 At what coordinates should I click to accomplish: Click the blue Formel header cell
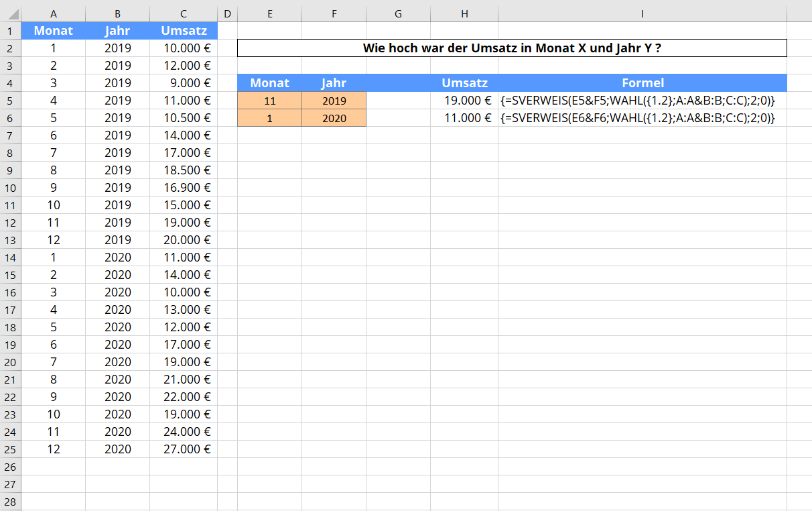click(642, 83)
